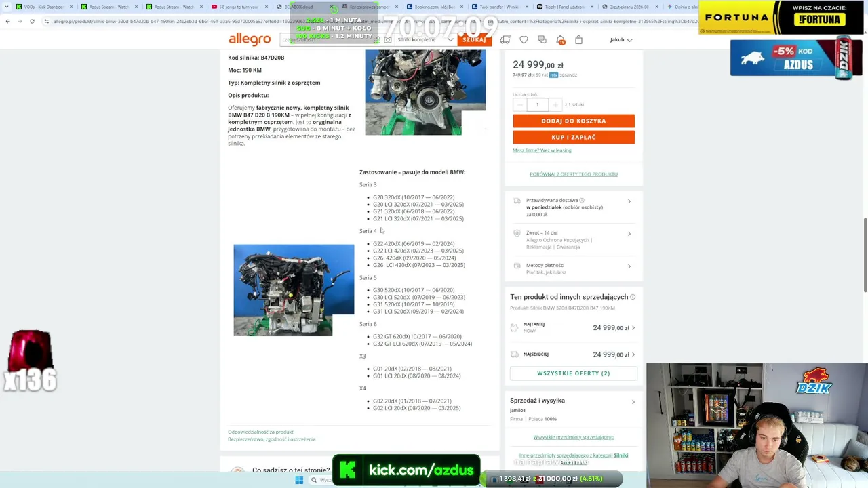Viewport: 868px width, 488px height.
Task: Open the Silniki kompletne category dropdown
Action: click(x=425, y=40)
